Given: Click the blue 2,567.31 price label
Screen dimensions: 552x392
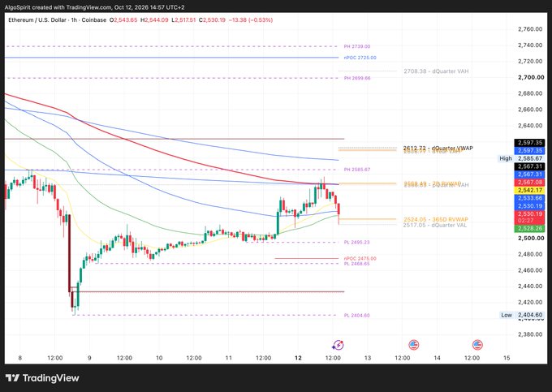Looking at the screenshot, I should (x=529, y=174).
